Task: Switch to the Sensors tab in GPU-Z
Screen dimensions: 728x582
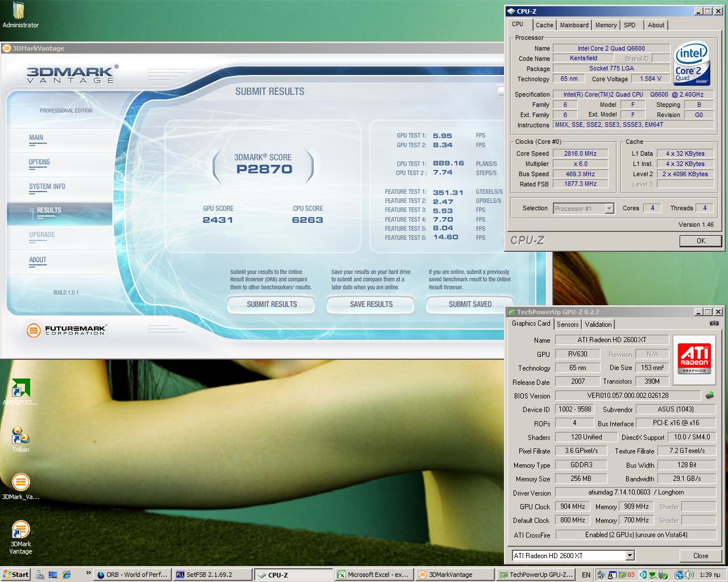Action: pos(568,325)
